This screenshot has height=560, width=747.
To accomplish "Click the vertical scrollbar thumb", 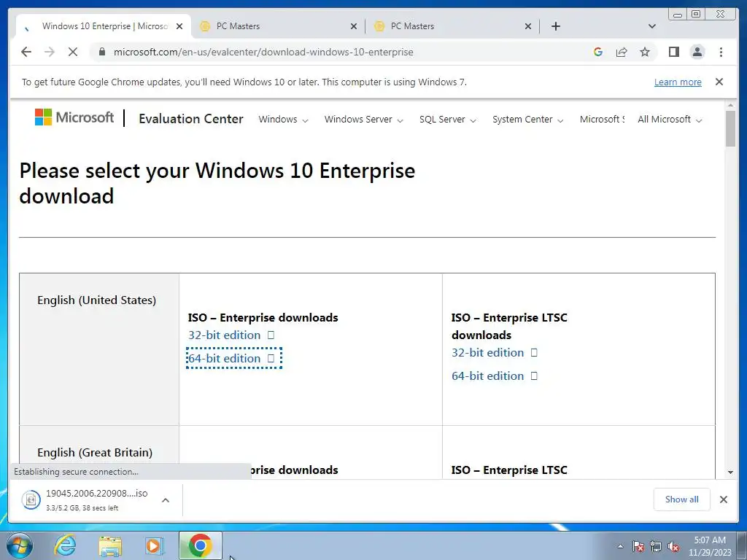I will (730, 128).
